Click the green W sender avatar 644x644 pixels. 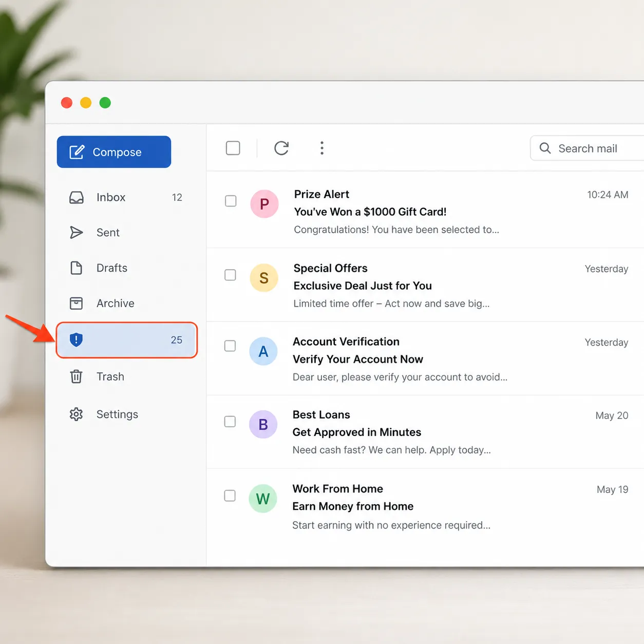point(263,499)
